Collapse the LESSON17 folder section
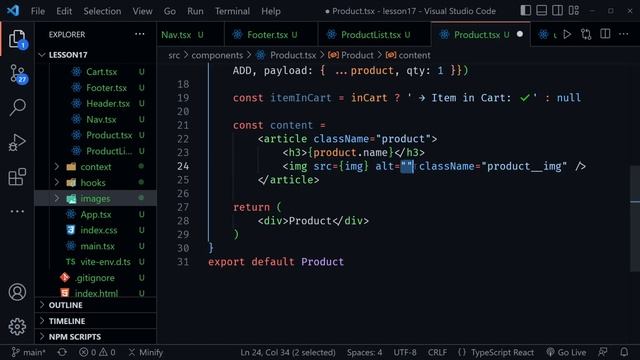The width and height of the screenshot is (640, 360). click(x=96, y=55)
